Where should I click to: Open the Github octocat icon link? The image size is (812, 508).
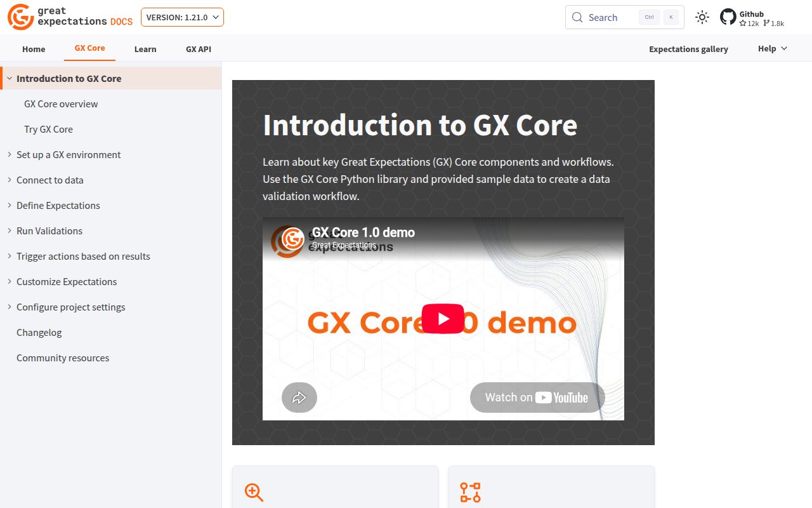pyautogui.click(x=728, y=17)
